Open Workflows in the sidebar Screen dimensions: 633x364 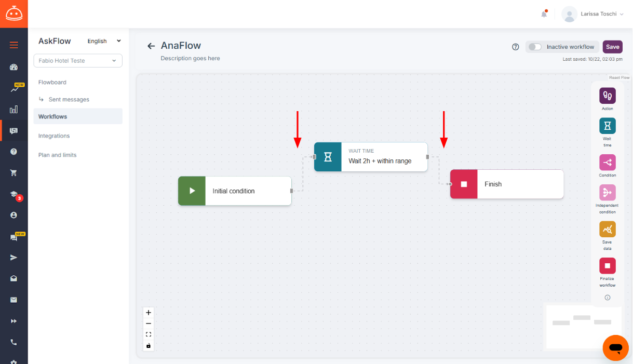[78, 116]
